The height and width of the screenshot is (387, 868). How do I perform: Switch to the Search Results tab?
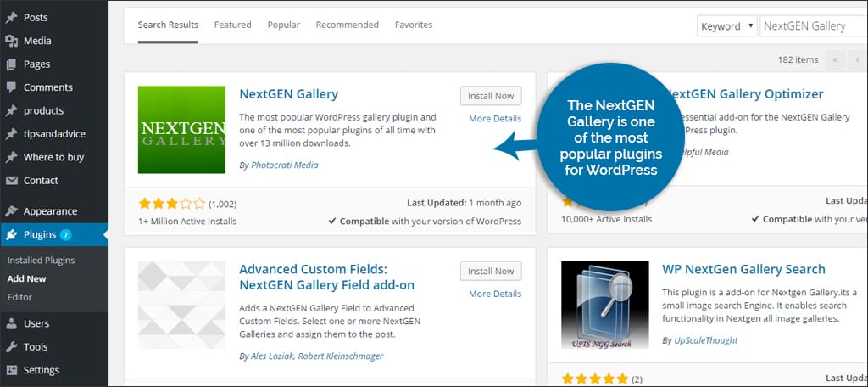(168, 25)
